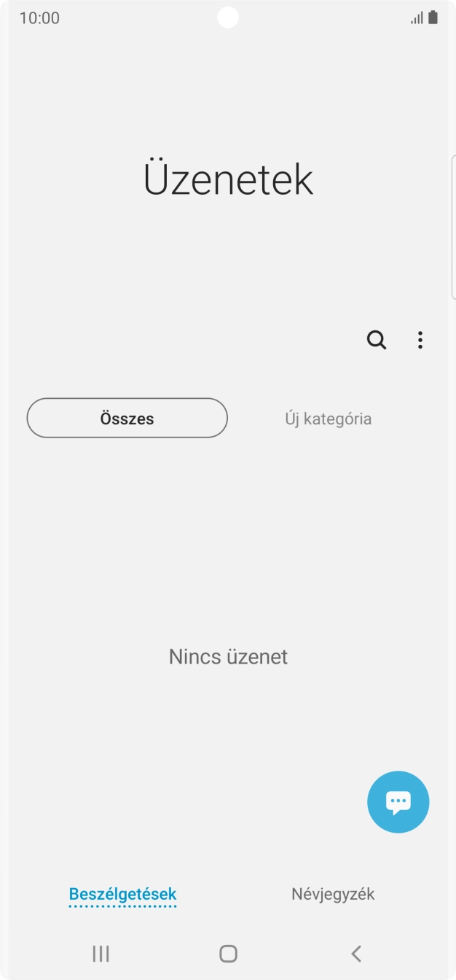Open the Recents navigation icon
The width and height of the screenshot is (456, 980).
(x=101, y=953)
